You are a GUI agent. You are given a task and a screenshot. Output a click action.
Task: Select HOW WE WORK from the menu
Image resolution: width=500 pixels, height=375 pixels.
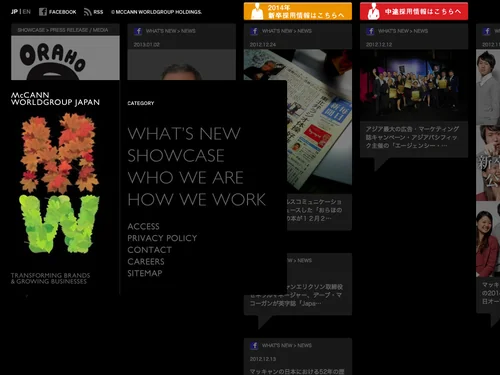pyautogui.click(x=197, y=199)
